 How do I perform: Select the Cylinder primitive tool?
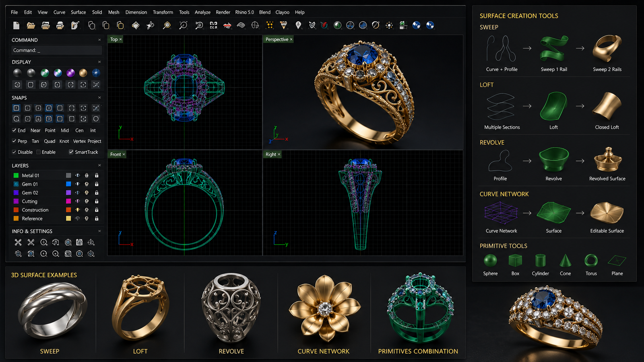[x=541, y=261]
